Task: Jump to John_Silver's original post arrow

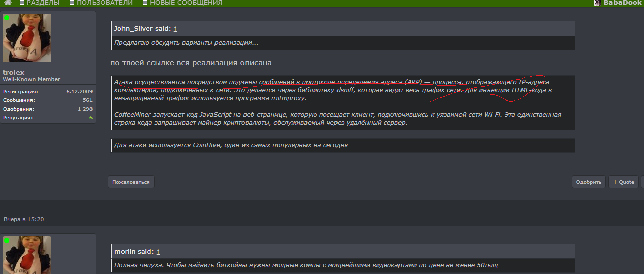Action: click(x=175, y=29)
